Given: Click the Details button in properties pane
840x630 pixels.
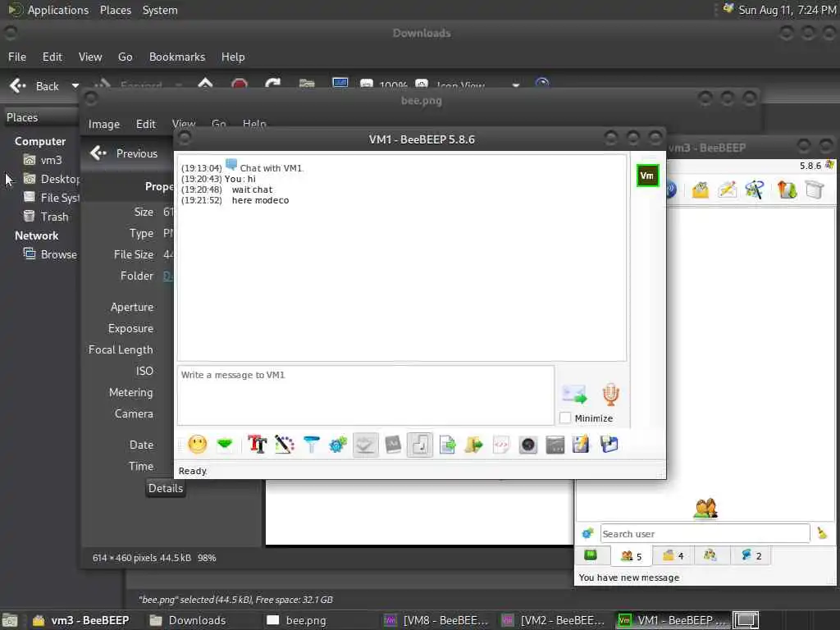Looking at the screenshot, I should tap(166, 488).
